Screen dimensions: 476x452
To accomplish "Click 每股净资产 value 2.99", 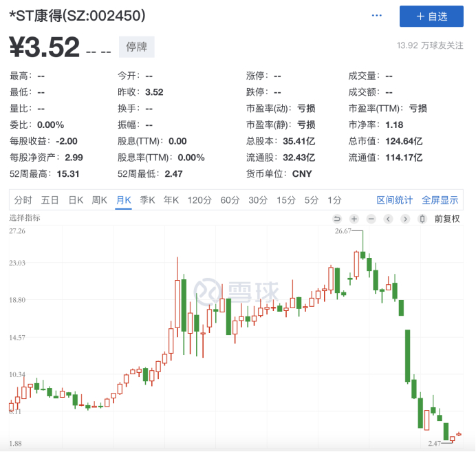I will 74,158.
